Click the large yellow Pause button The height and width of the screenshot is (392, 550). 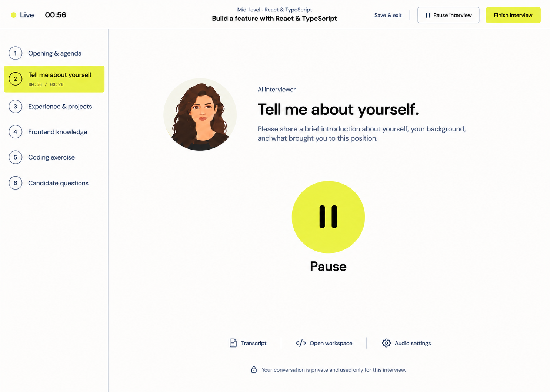(x=328, y=217)
